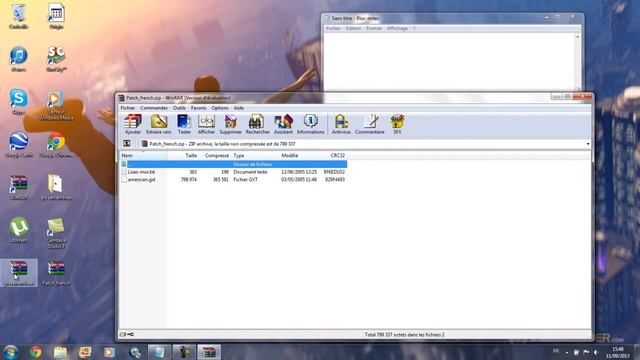This screenshot has width=640, height=360.
Task: Open the file explorer taskbar icon
Action: point(60,352)
